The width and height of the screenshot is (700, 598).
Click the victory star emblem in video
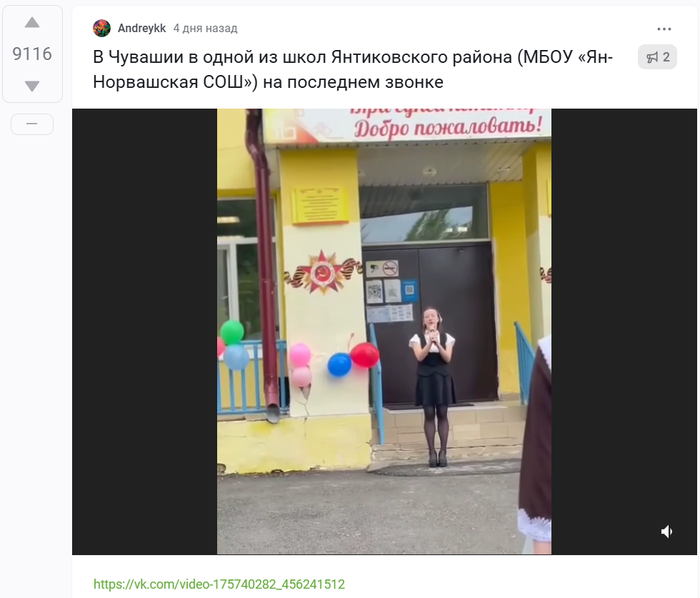tap(322, 272)
